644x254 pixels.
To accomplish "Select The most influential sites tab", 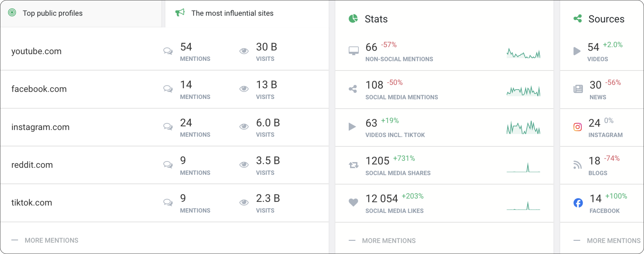I will pos(232,13).
